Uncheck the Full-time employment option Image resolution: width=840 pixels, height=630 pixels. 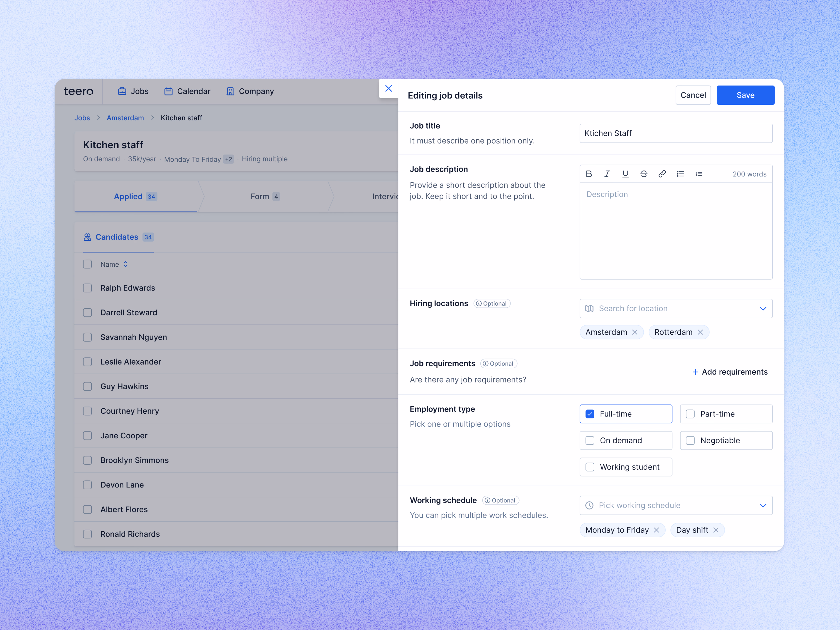point(590,414)
